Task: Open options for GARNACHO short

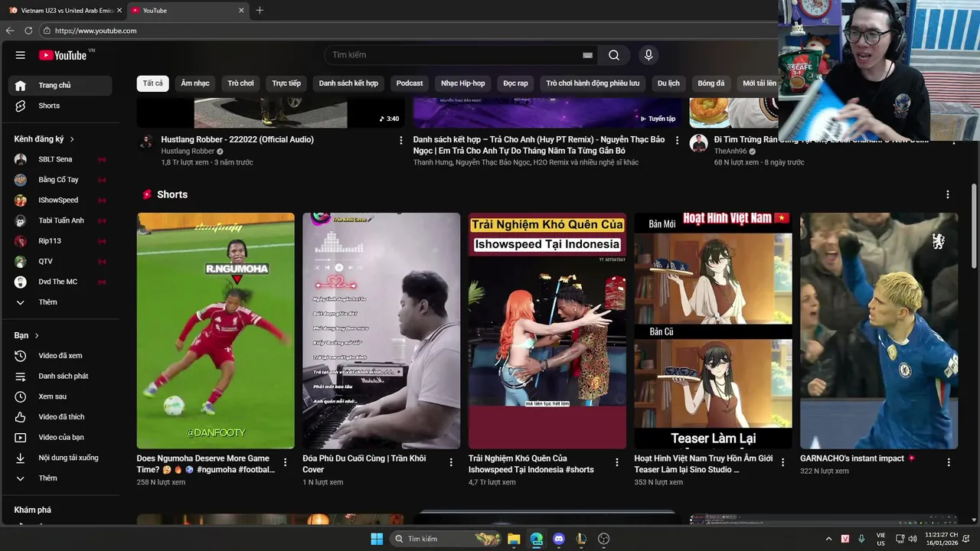Action: coord(949,462)
